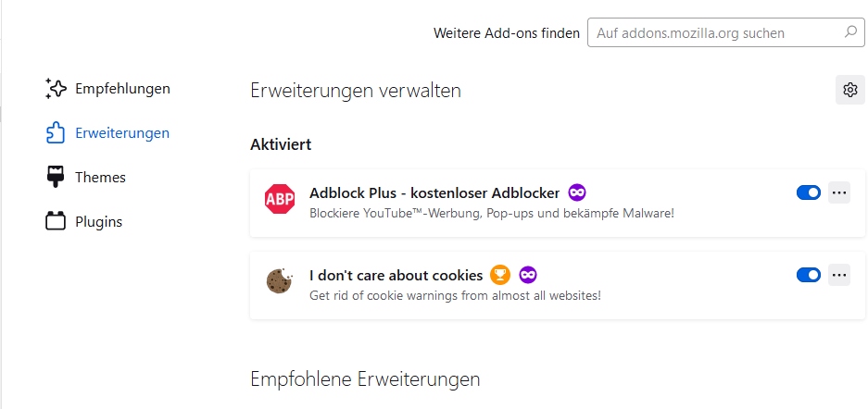Open I don't care about cookies details

(x=396, y=275)
